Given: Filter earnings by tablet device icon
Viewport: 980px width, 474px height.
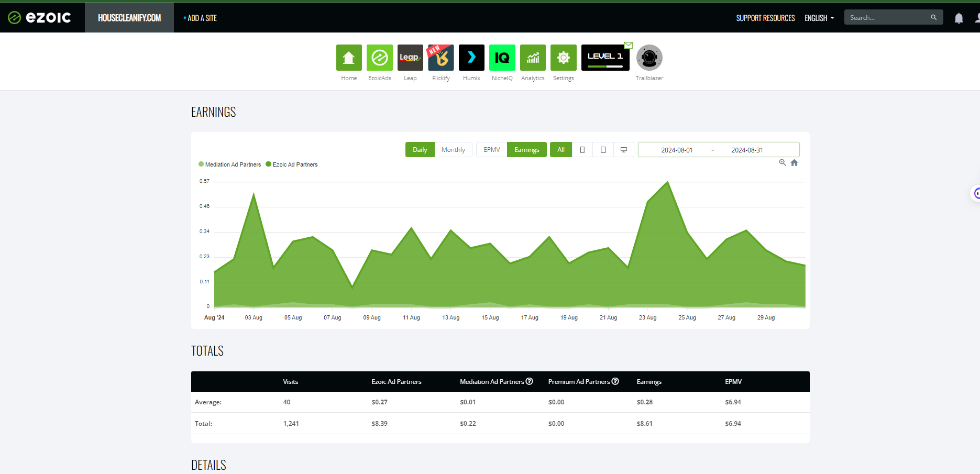Looking at the screenshot, I should [x=603, y=150].
